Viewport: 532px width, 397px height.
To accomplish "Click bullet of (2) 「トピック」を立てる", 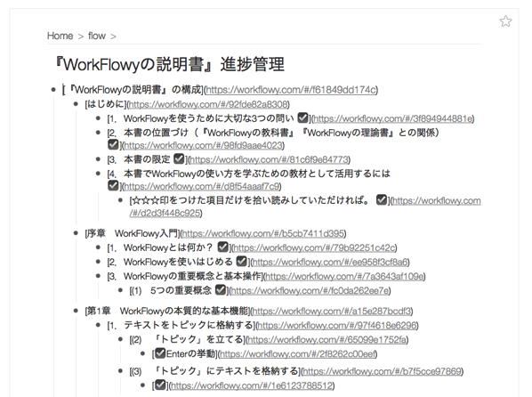I will coord(120,339).
